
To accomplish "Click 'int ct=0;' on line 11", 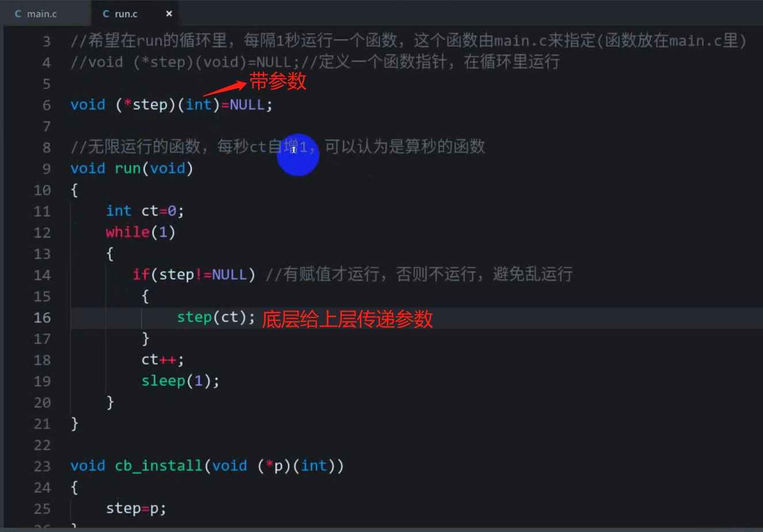I will (x=145, y=211).
